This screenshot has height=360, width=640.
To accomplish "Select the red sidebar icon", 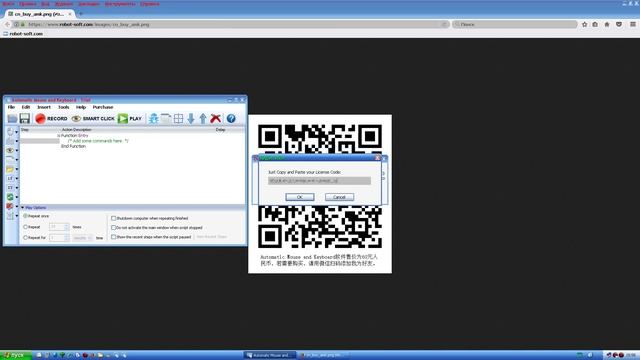I will click(x=10, y=206).
